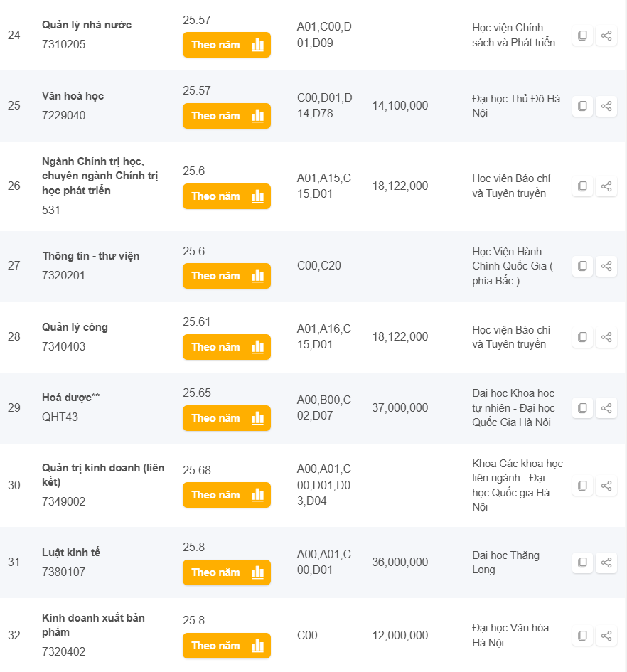Image resolution: width=627 pixels, height=672 pixels.
Task: Copy the Hoá dược row
Action: pyautogui.click(x=582, y=408)
